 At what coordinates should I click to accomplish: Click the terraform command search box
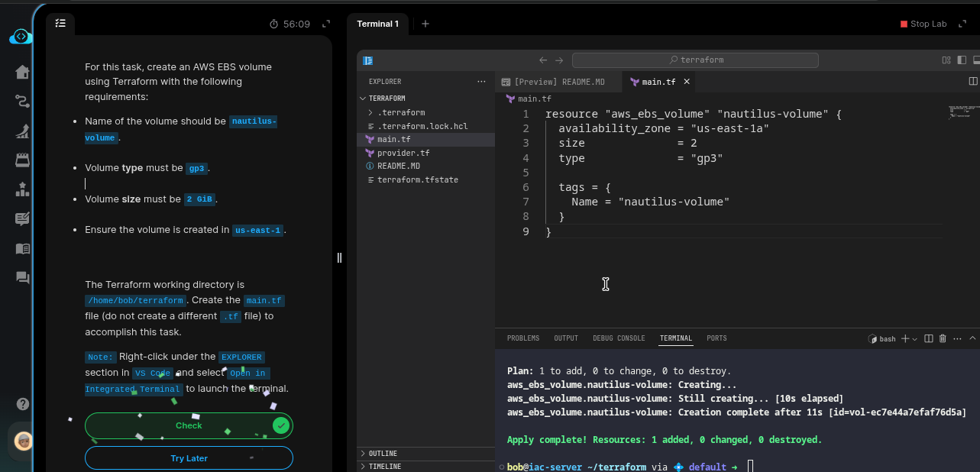coord(695,60)
